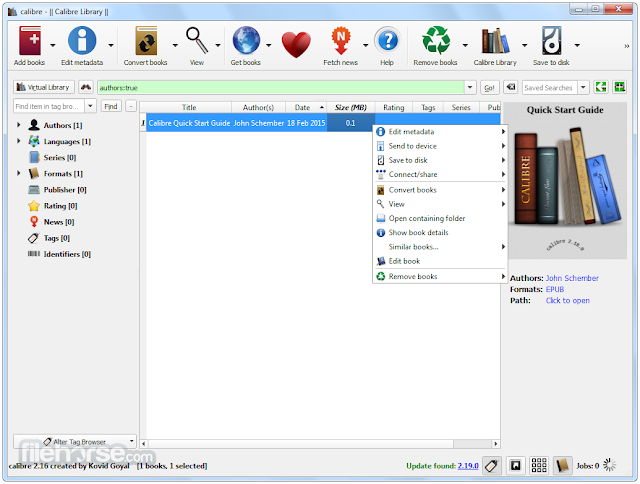Viewport: 640px width, 484px height.
Task: Toggle the tag browser in status bar
Action: click(492, 465)
